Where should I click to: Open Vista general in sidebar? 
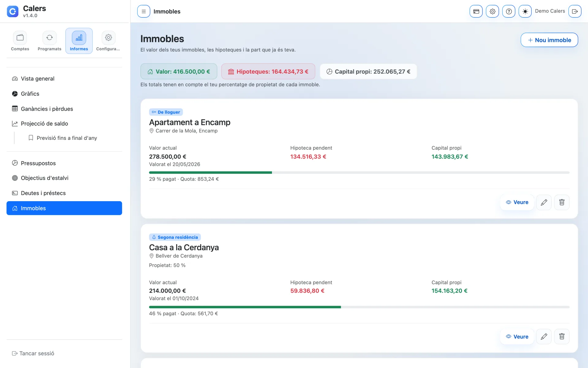tap(64, 79)
